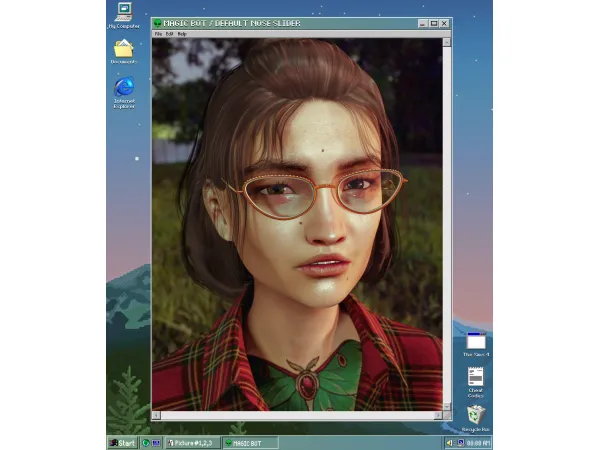Click the Start button

pos(122,443)
